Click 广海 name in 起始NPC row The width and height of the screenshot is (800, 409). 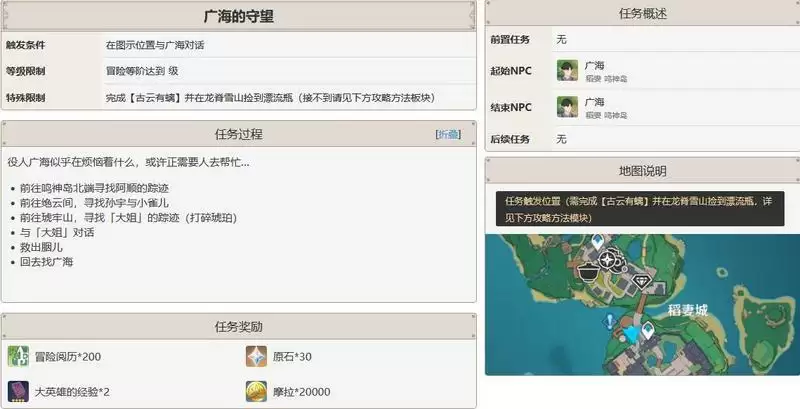click(594, 65)
